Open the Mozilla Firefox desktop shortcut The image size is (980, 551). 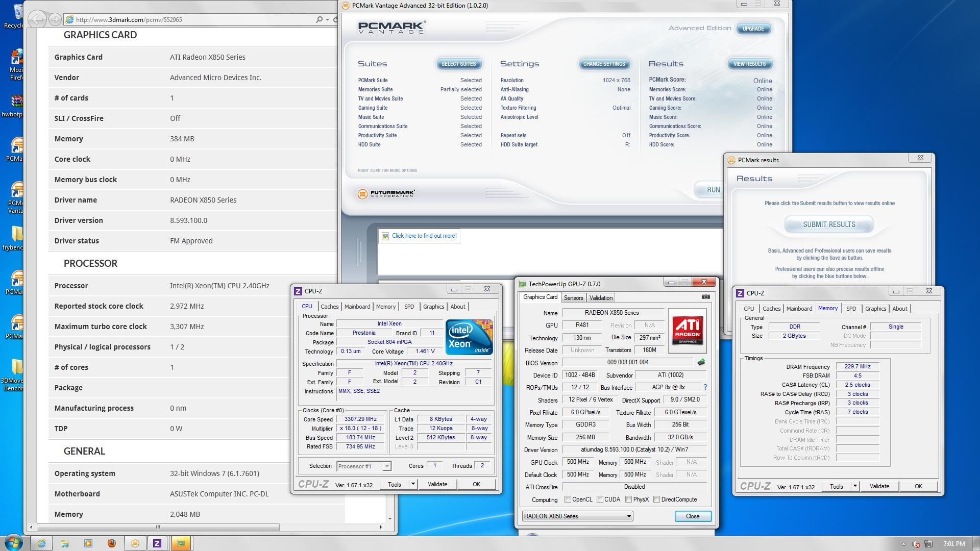click(16, 65)
